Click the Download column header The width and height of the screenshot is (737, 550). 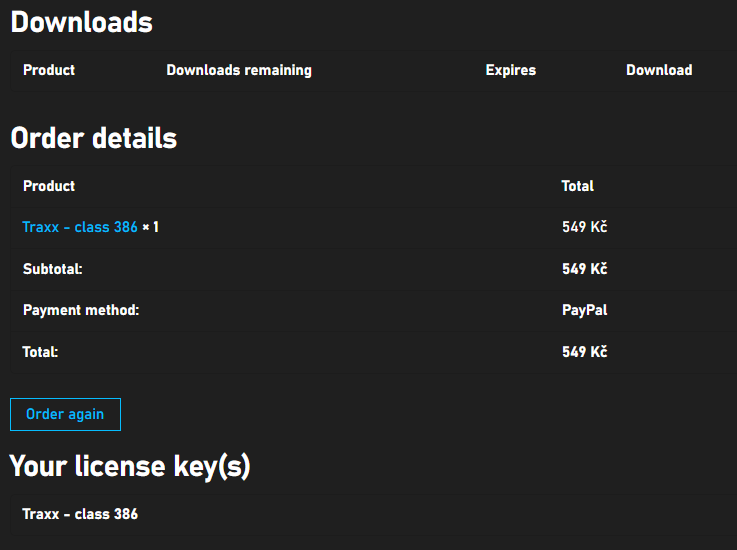(x=659, y=70)
